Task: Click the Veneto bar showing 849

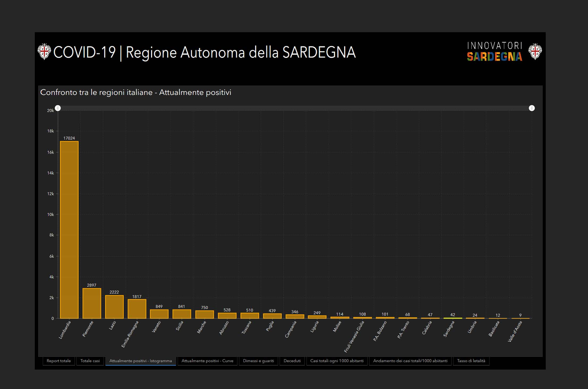Action: click(159, 314)
